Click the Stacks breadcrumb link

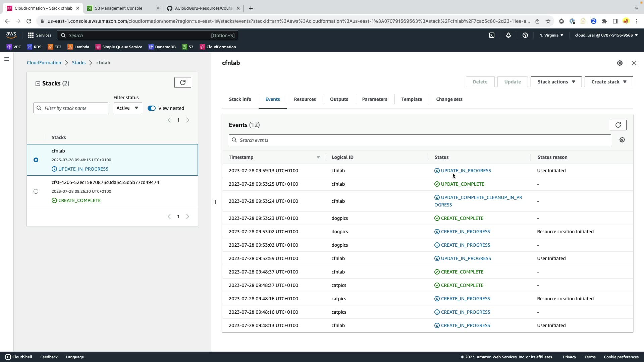(78, 63)
